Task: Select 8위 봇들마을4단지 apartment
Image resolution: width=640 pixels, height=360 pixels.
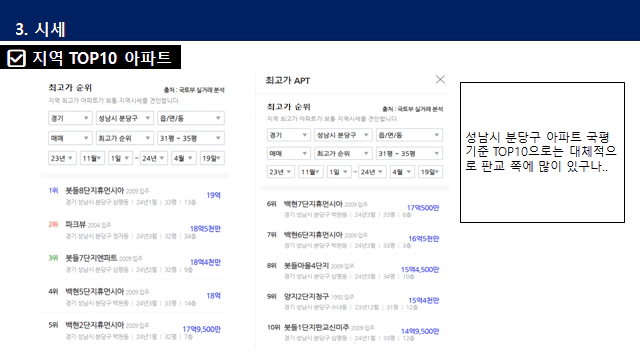Action: tap(353, 270)
